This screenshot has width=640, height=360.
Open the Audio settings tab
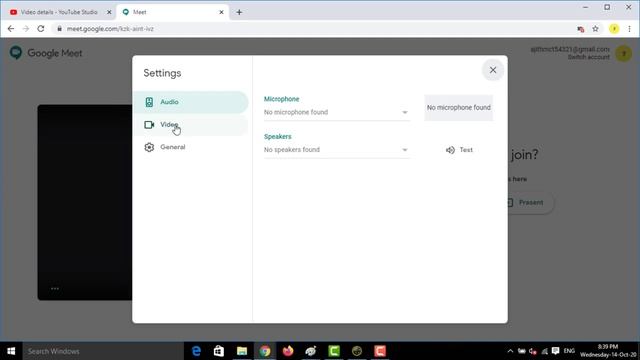click(x=191, y=102)
